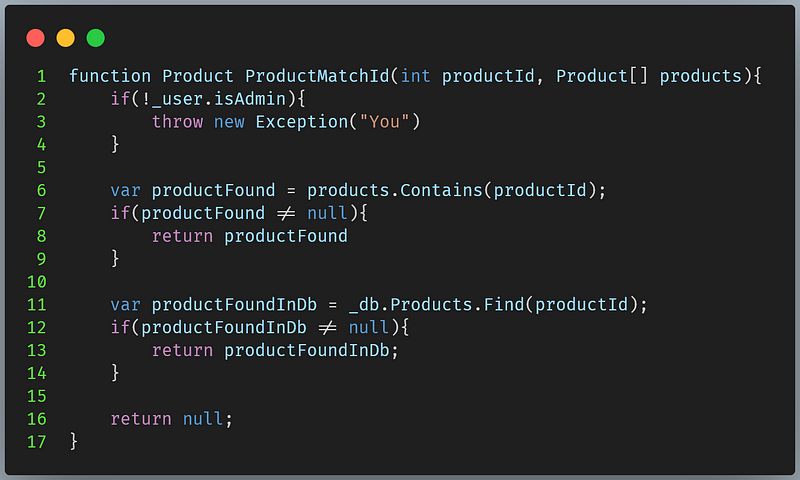Place cursor on the "You" string literal
800x480 pixels.
[385, 122]
